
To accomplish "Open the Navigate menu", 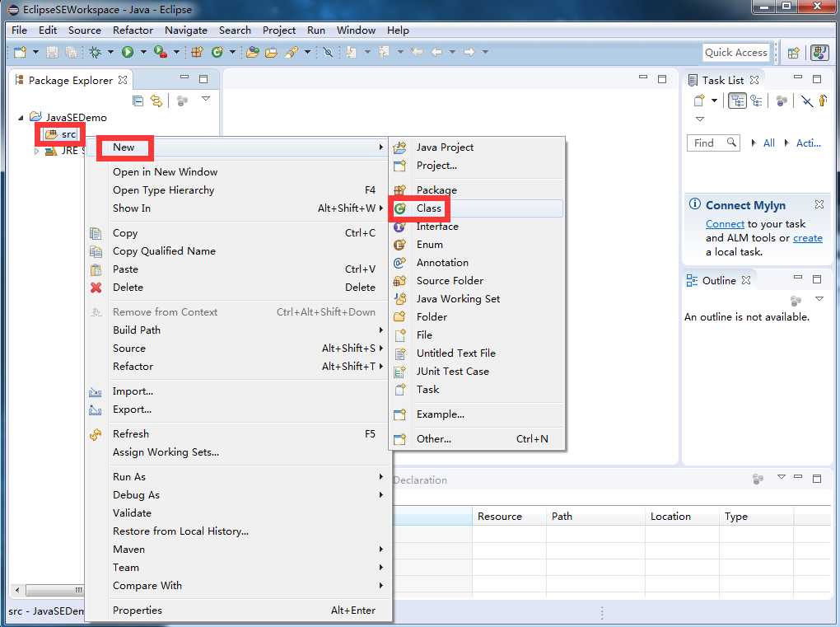I will (x=186, y=30).
